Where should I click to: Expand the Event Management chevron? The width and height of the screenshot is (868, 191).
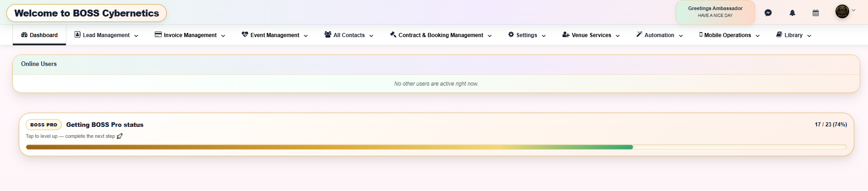(x=306, y=36)
